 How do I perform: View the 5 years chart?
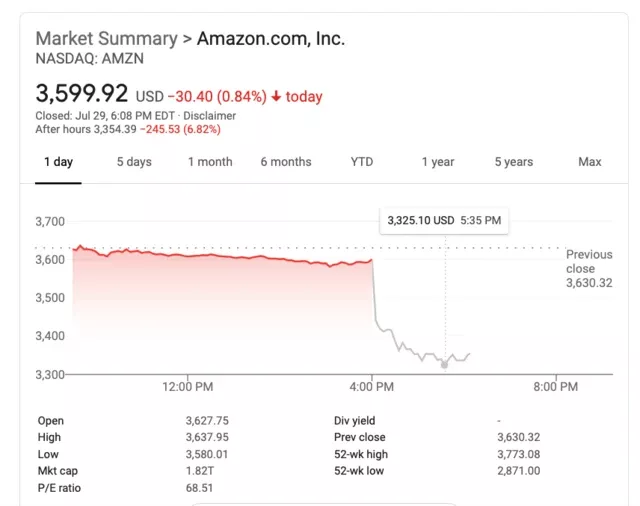tap(513, 162)
